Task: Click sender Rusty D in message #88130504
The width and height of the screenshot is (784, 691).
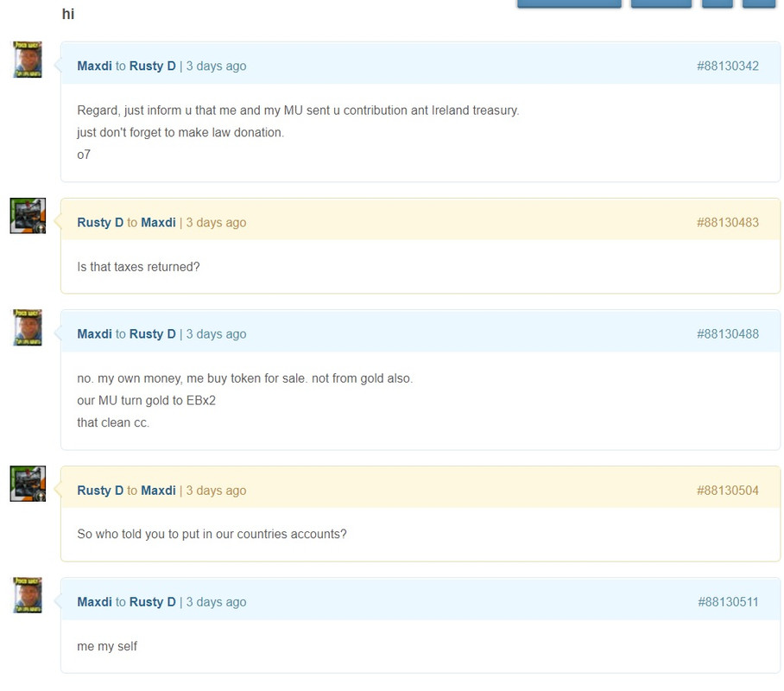Action: click(100, 491)
